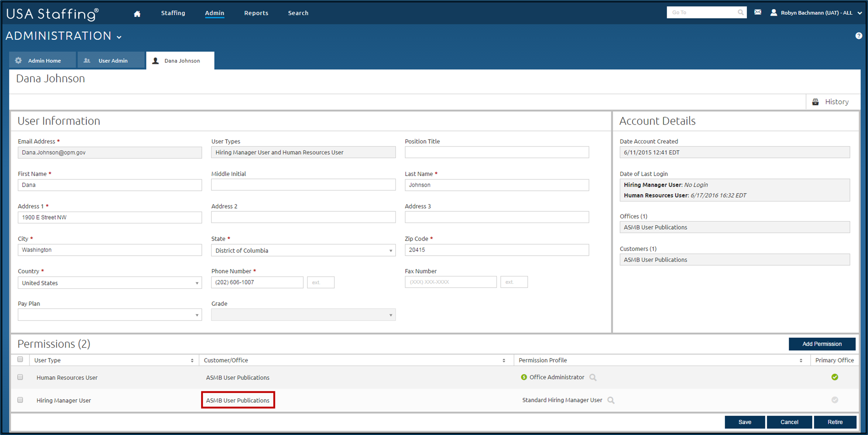Click the Last Name field
Image resolution: width=868 pixels, height=435 pixels.
[497, 185]
